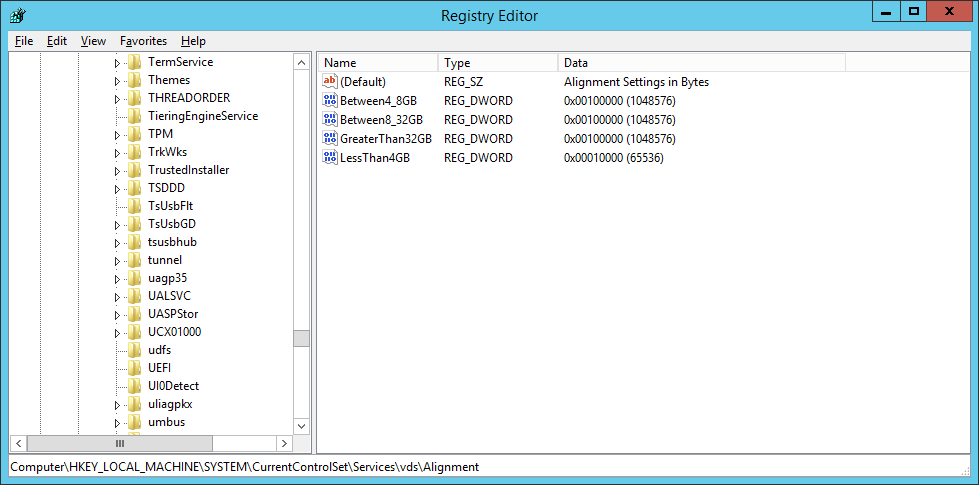
Task: Expand the umbus key
Action: pyautogui.click(x=117, y=423)
